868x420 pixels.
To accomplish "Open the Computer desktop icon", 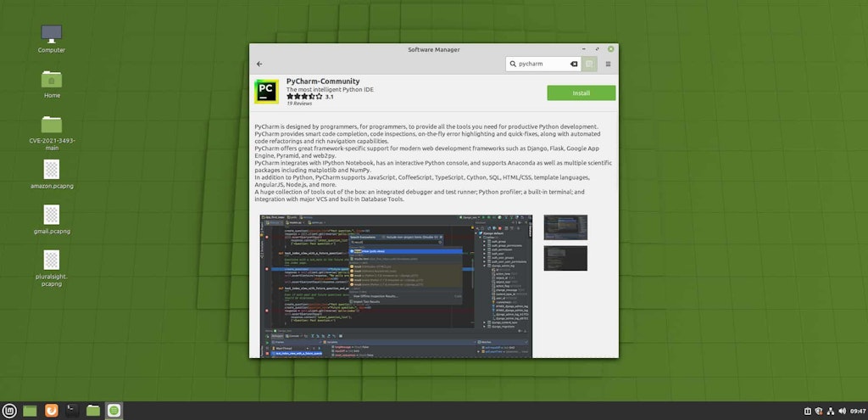I will [x=52, y=38].
